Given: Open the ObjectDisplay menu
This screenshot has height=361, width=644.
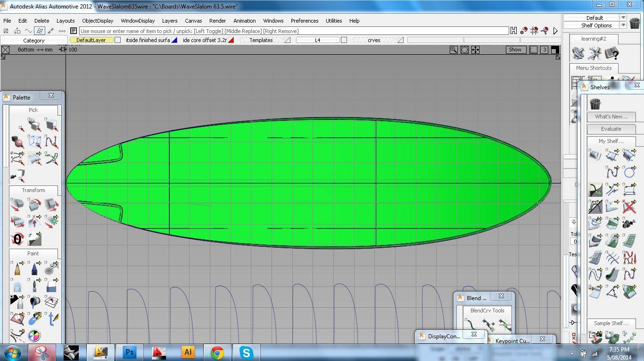Looking at the screenshot, I should (x=99, y=21).
